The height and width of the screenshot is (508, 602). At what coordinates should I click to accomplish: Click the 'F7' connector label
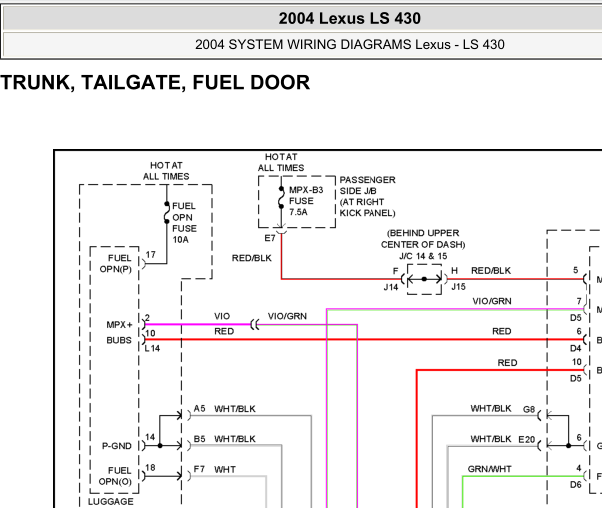199,469
